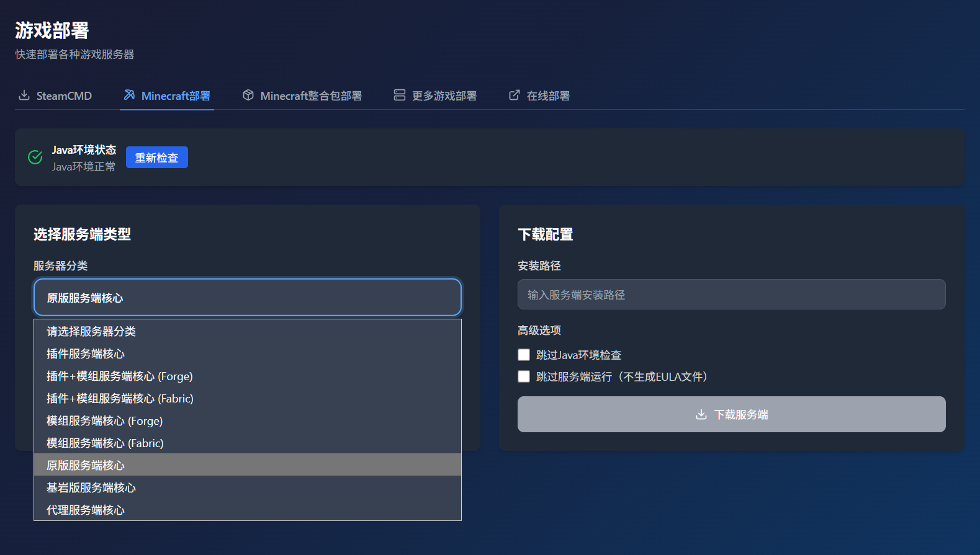Tick 跳过服务端运行 (不生成EULA文件) checkbox
The image size is (980, 555).
click(x=524, y=376)
